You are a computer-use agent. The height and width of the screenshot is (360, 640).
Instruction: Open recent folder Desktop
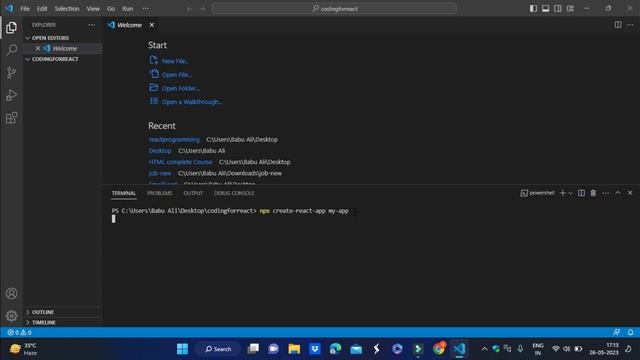coord(160,151)
